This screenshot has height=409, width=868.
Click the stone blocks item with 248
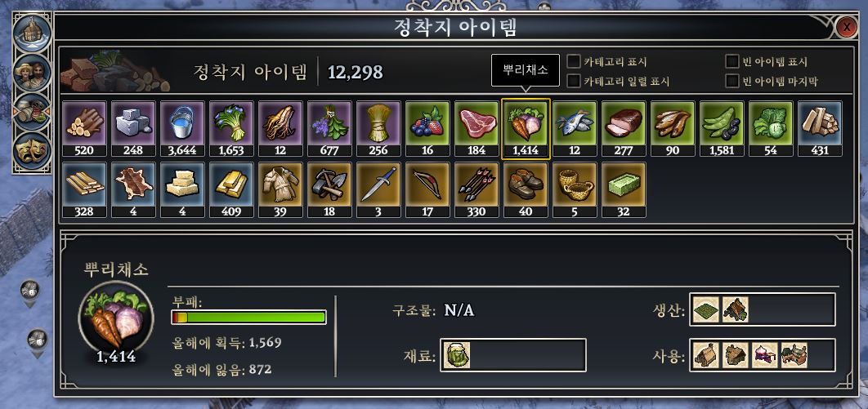(x=133, y=128)
